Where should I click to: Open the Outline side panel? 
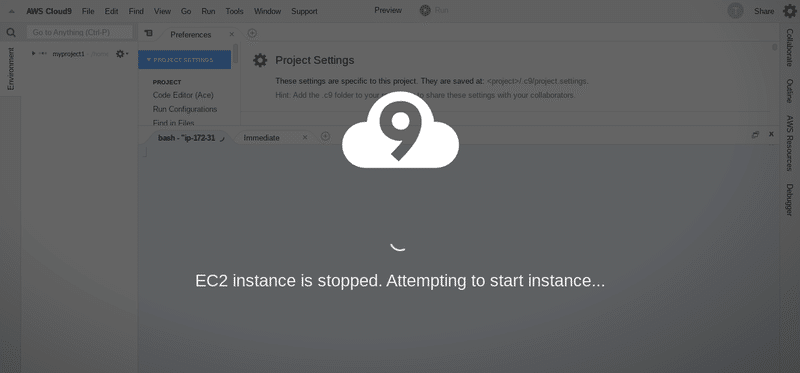pyautogui.click(x=790, y=91)
